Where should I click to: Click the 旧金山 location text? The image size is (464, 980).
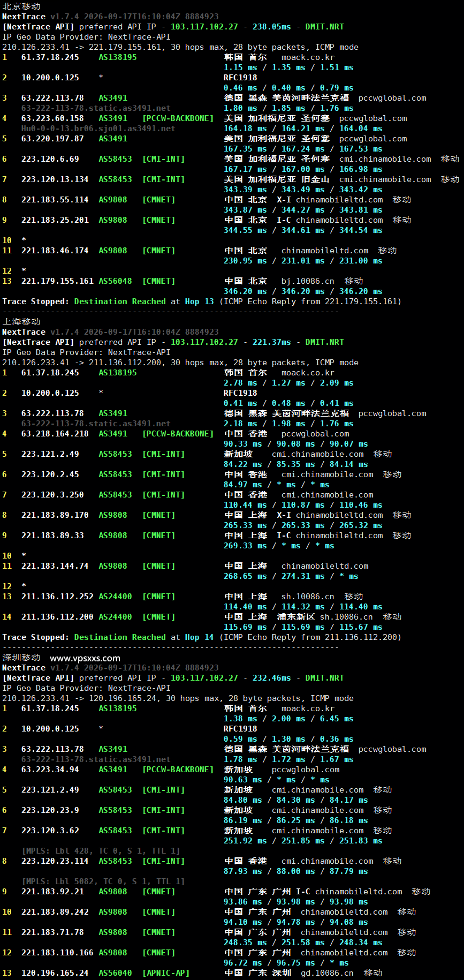click(x=315, y=179)
